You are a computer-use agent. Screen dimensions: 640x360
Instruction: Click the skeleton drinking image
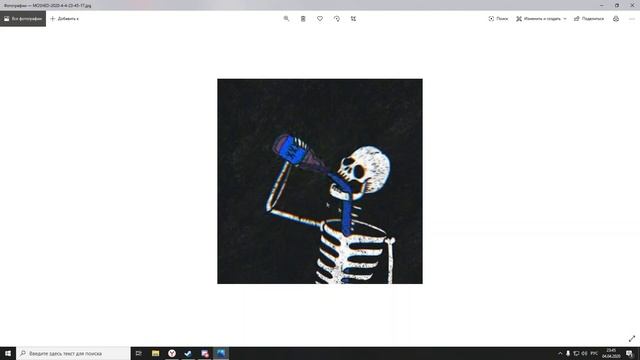(x=320, y=181)
